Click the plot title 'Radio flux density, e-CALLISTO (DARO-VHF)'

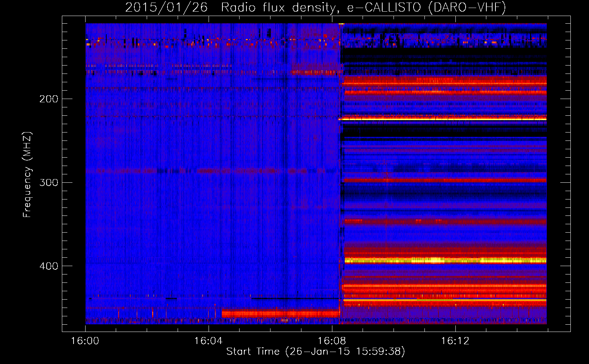[364, 7]
